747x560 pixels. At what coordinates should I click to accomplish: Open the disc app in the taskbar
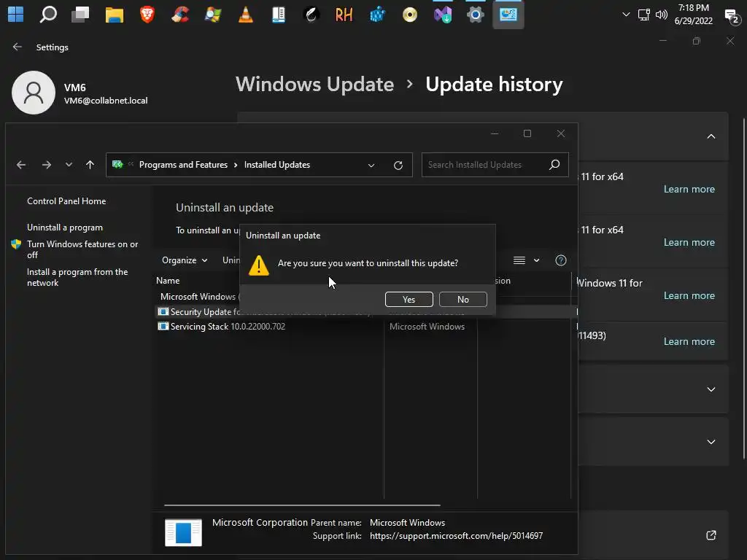point(410,15)
